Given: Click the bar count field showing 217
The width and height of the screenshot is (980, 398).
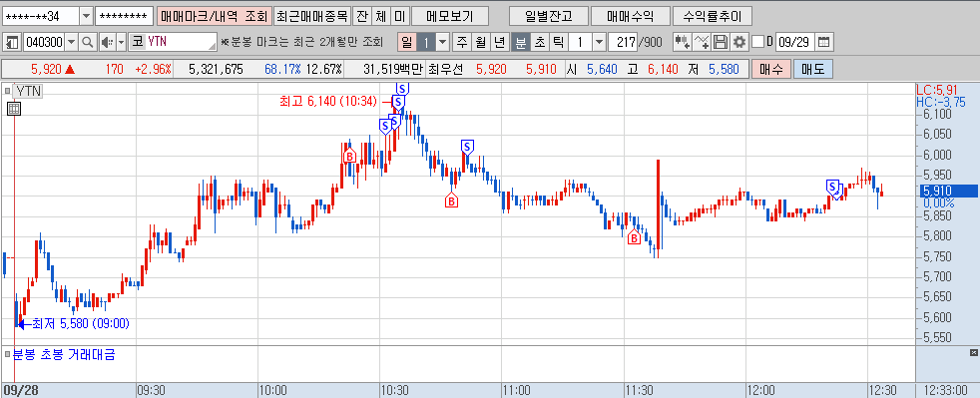Looking at the screenshot, I should pos(622,43).
